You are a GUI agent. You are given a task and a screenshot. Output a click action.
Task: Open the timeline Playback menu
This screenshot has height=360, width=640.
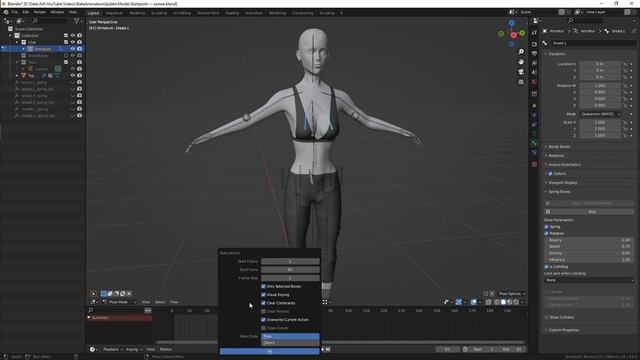coord(112,349)
